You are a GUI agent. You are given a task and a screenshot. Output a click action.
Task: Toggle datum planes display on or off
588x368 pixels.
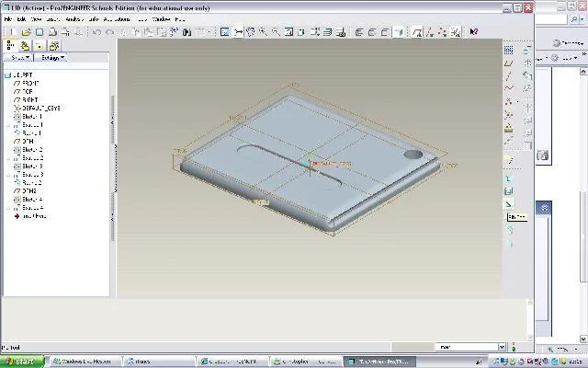[416, 32]
